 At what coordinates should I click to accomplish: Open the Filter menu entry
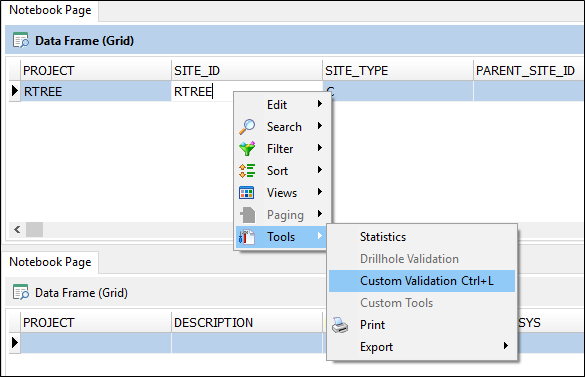281,149
